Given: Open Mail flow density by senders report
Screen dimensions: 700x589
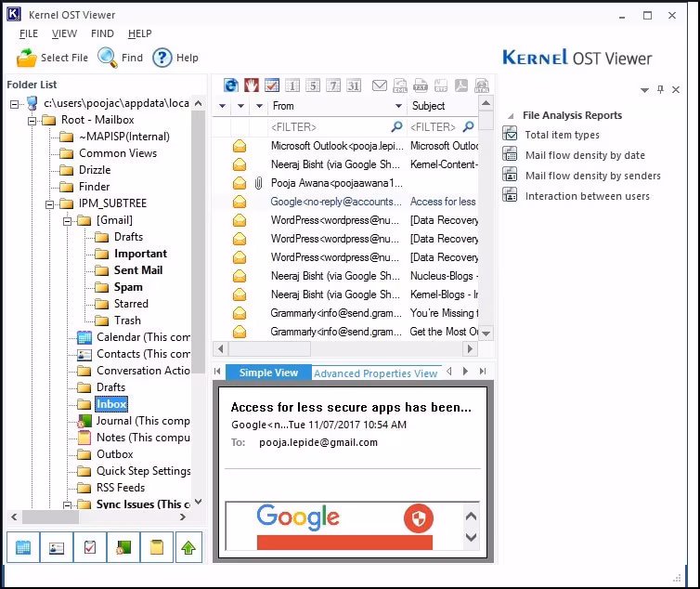Looking at the screenshot, I should (593, 177).
